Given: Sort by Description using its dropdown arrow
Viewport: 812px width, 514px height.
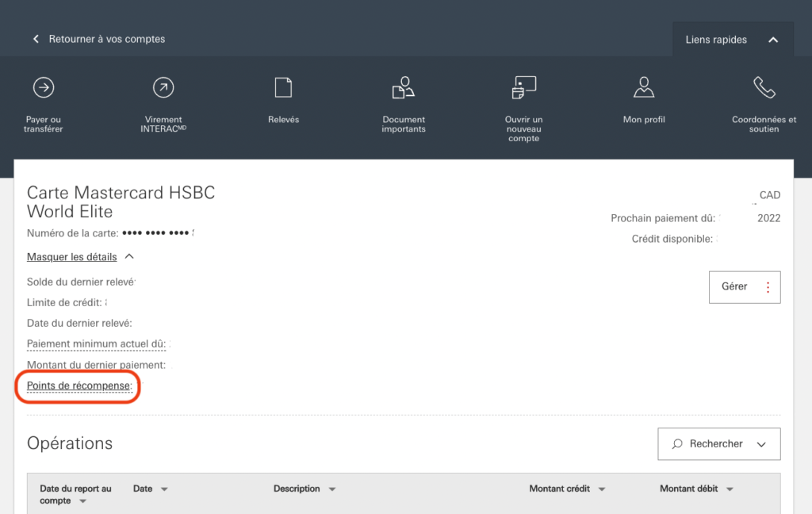Looking at the screenshot, I should point(331,489).
